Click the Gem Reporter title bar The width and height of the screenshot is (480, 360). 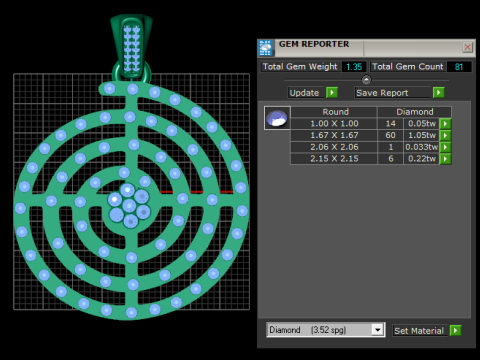coord(367,48)
